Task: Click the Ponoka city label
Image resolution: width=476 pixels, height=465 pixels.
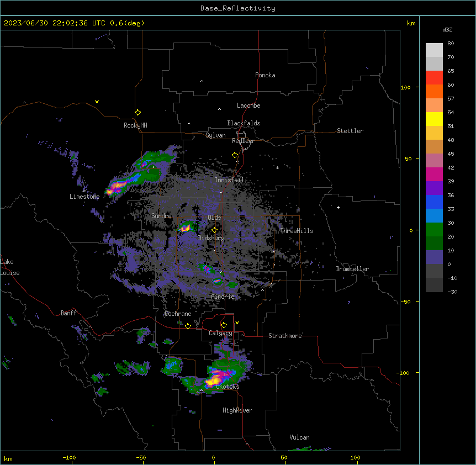Action: 265,75
